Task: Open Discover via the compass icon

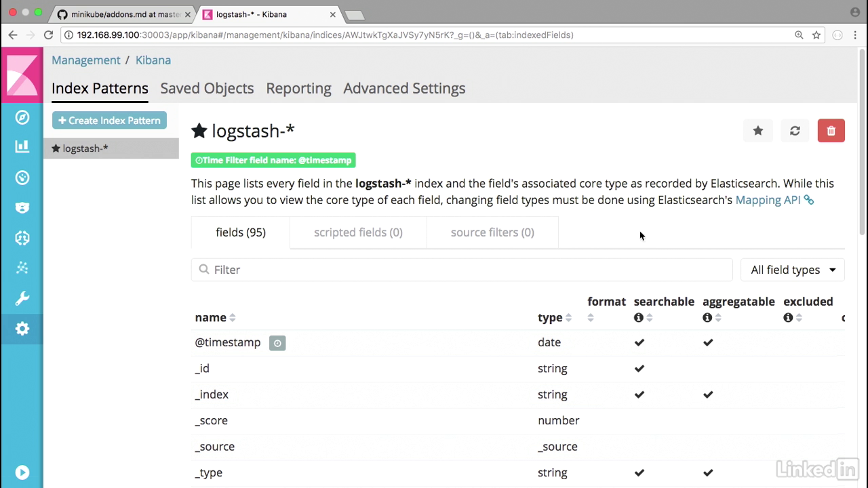Action: (22, 117)
